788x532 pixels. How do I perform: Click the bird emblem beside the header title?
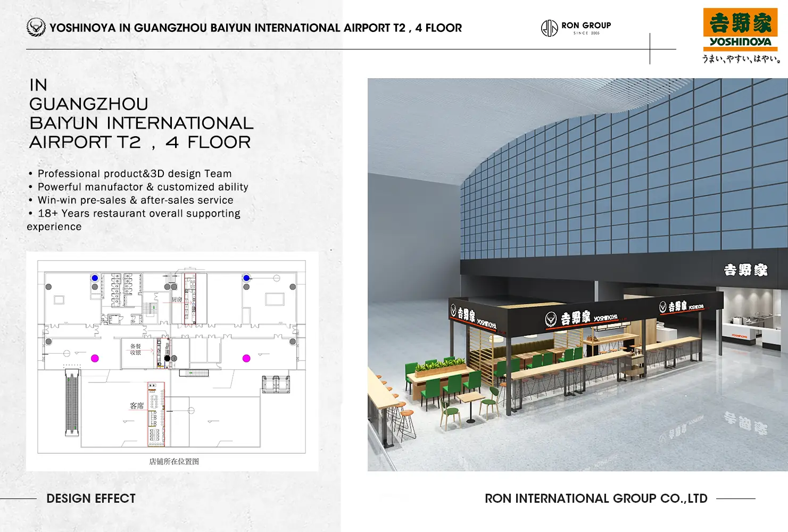(36, 27)
